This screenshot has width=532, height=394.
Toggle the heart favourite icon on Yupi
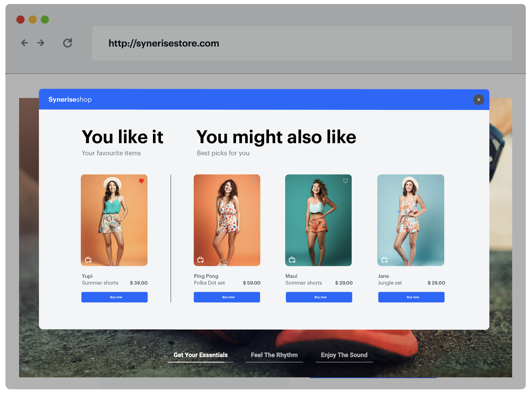click(x=142, y=181)
